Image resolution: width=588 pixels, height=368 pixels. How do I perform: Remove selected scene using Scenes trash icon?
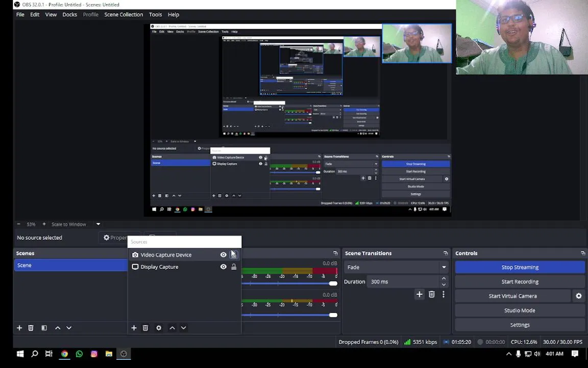click(31, 328)
